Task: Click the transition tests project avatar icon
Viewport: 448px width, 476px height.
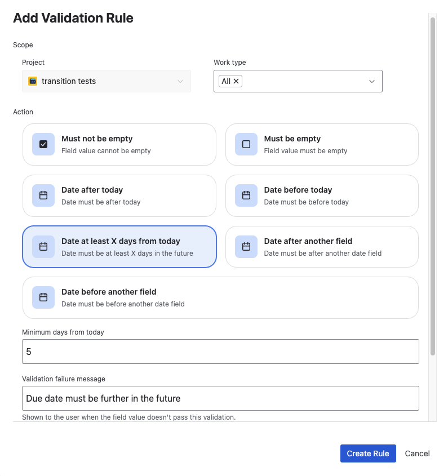Action: [x=32, y=81]
